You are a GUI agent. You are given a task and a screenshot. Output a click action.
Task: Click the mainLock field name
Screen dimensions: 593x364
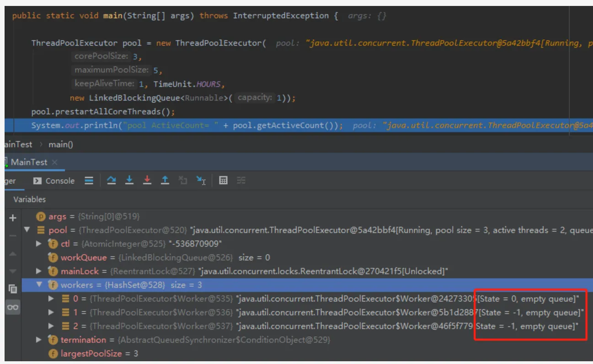click(x=80, y=271)
